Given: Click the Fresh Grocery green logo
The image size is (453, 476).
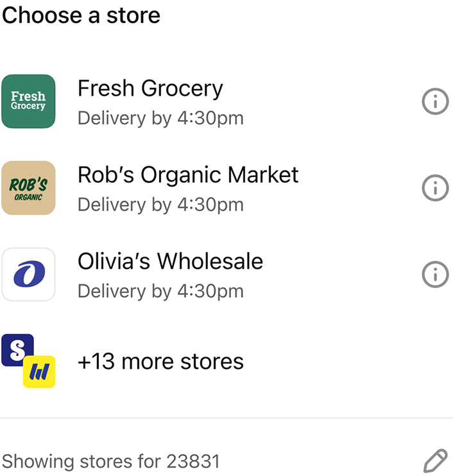Looking at the screenshot, I should (x=28, y=101).
